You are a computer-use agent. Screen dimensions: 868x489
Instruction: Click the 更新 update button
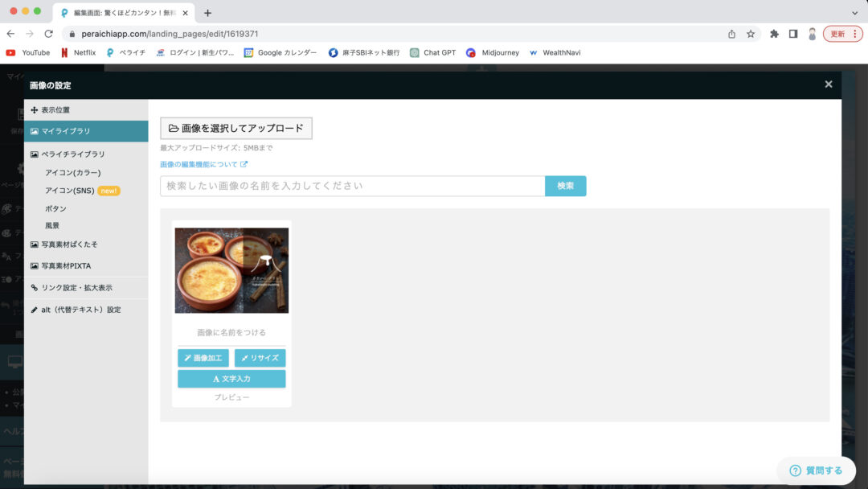842,34
